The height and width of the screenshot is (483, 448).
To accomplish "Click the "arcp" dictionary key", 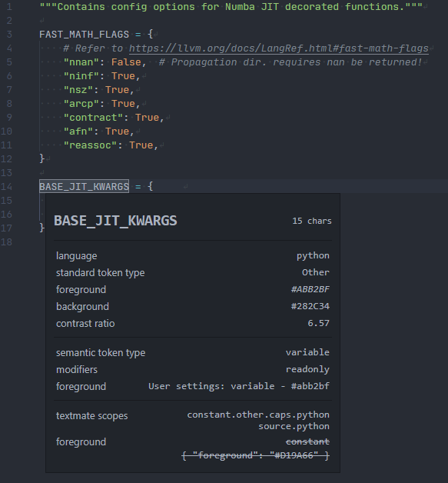I will coord(81,104).
